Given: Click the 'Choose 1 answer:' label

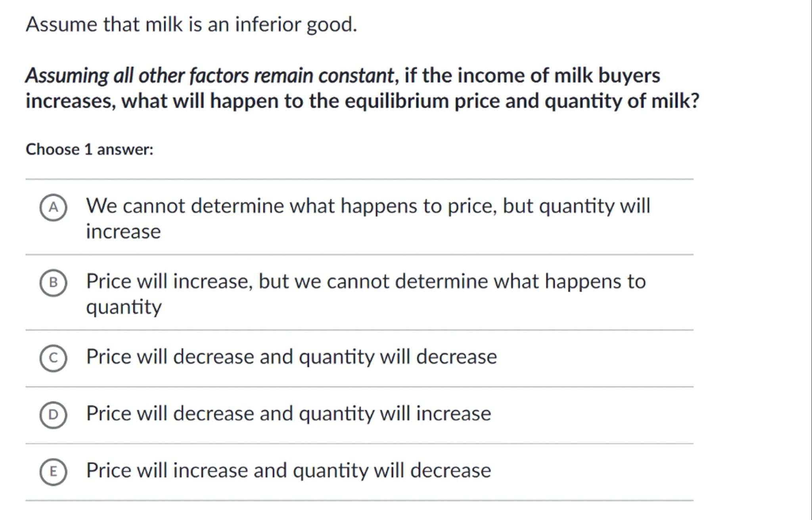Looking at the screenshot, I should [89, 150].
